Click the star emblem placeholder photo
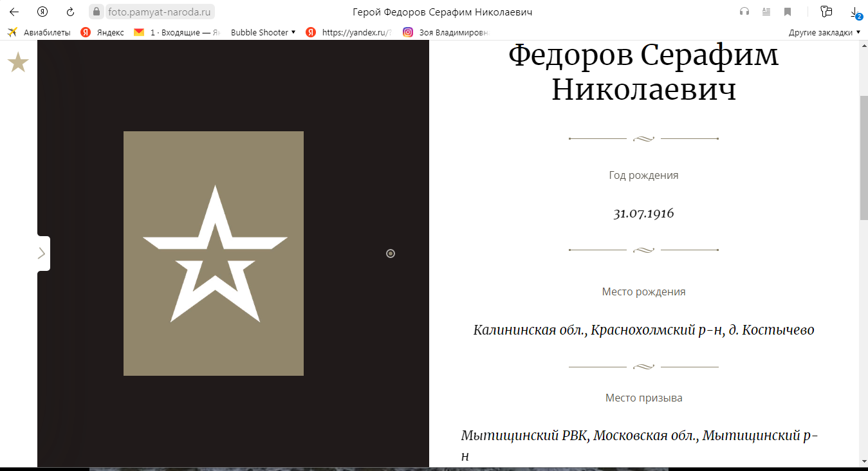868x471 pixels. (x=214, y=254)
